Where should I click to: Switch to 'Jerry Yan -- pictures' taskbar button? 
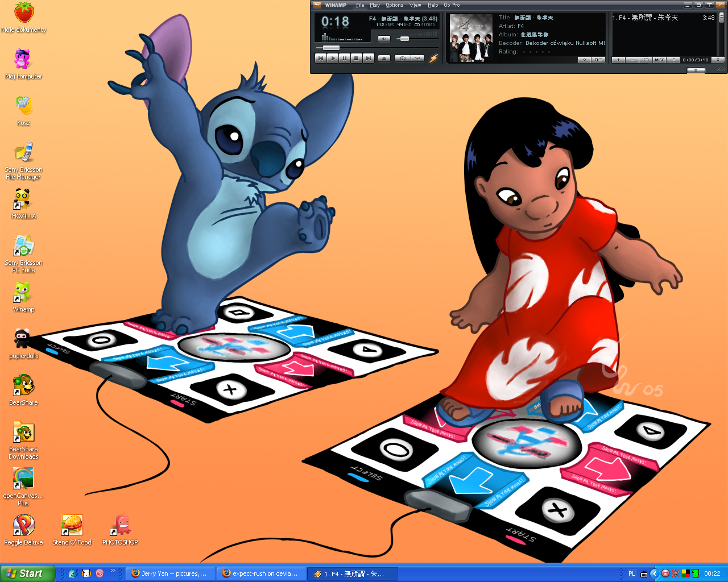171,573
